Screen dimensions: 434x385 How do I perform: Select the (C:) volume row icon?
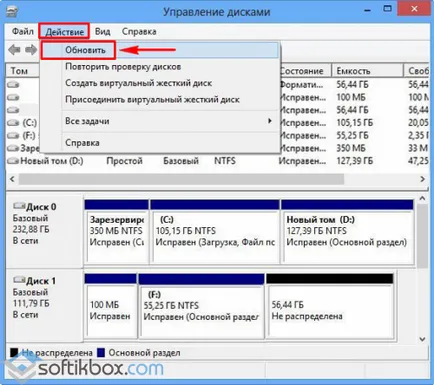click(x=13, y=123)
